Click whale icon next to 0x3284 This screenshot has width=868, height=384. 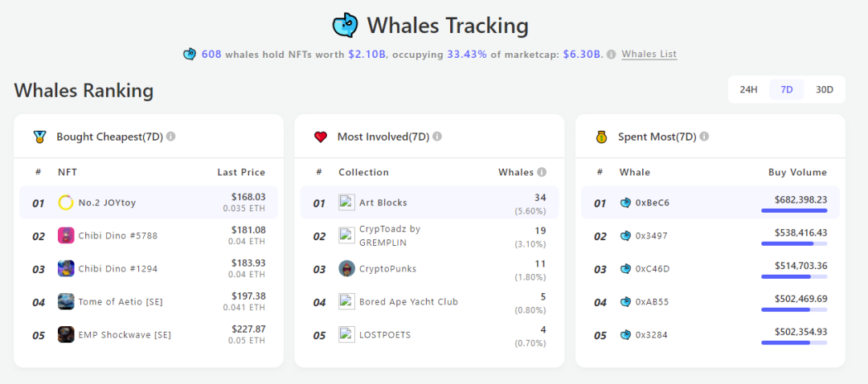(625, 335)
